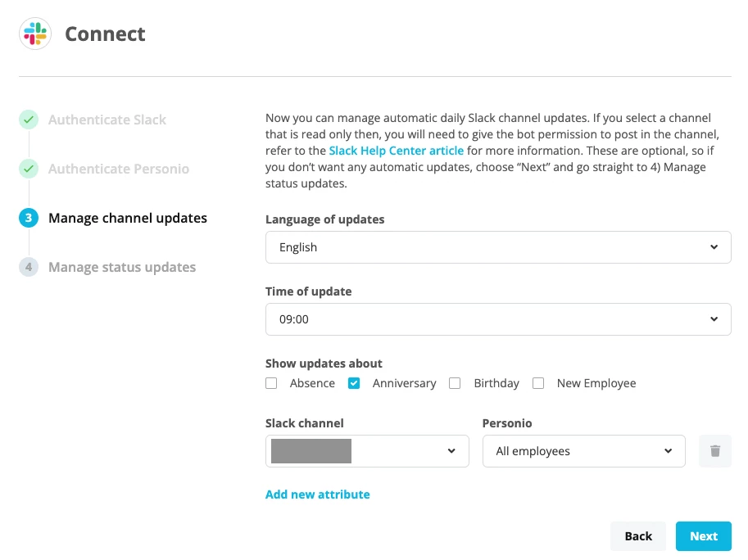Enable the New Employee checkbox
Viewport: 748px width, 560px height.
point(538,383)
